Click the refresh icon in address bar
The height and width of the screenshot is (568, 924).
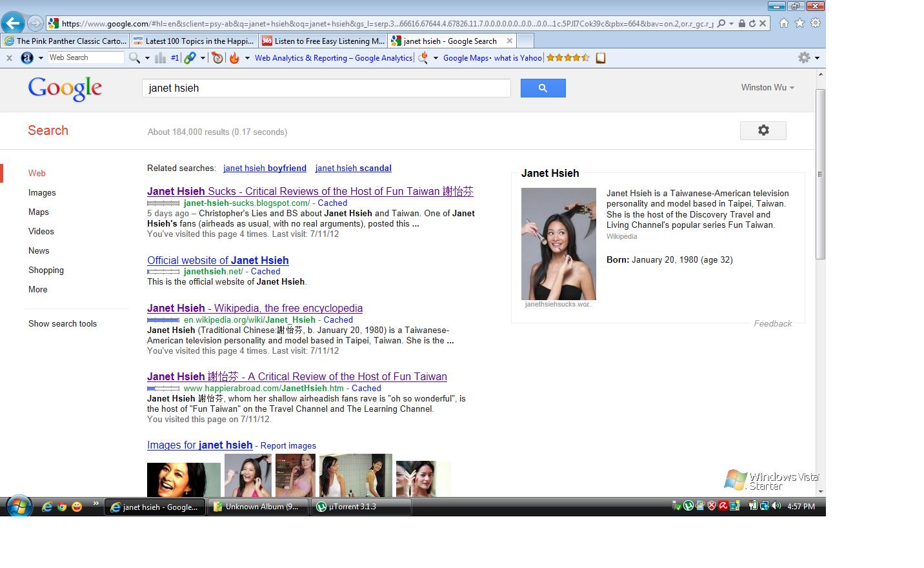click(752, 23)
